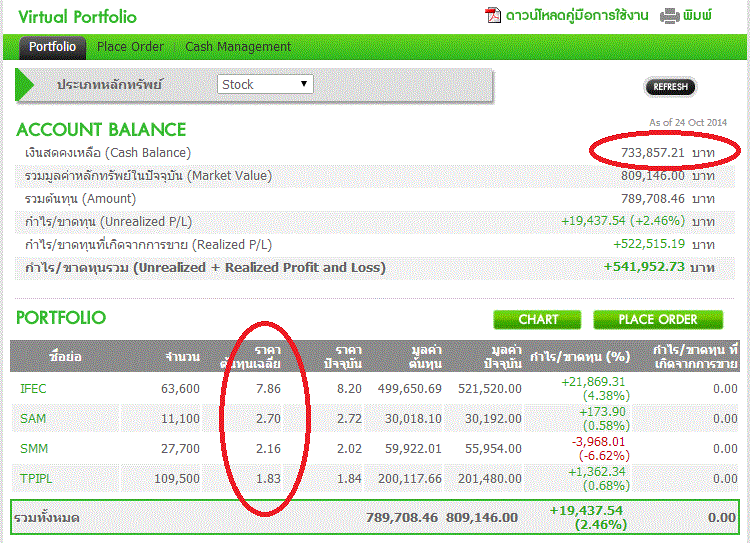Click TPIPL current price 1.84
The width and height of the screenshot is (753, 543).
coord(349,479)
